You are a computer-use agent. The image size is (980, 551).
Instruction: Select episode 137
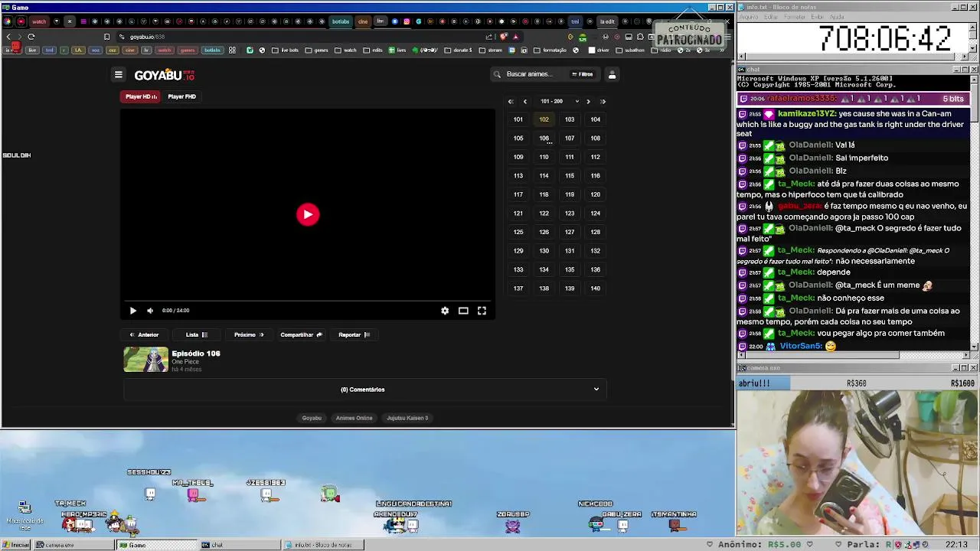coord(518,289)
